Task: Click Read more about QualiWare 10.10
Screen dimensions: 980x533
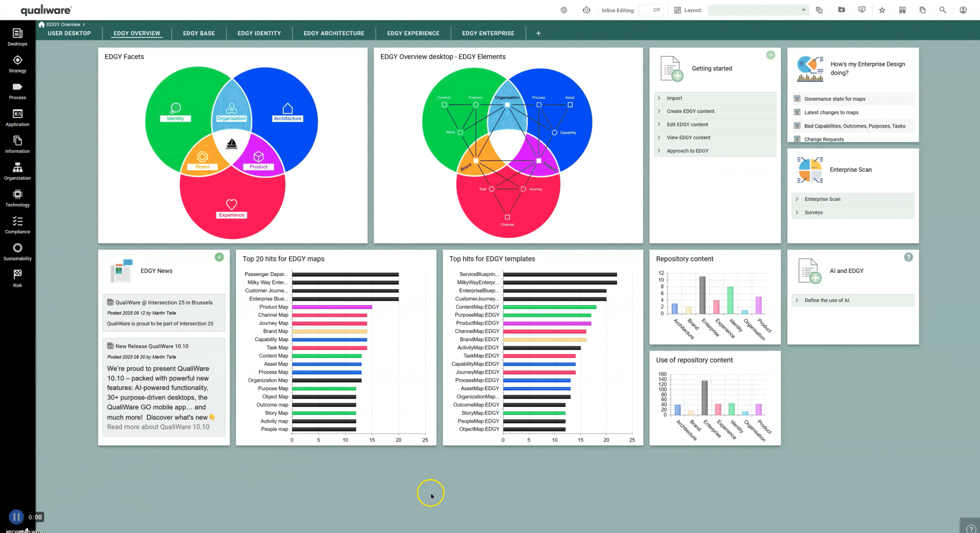Action: [158, 427]
